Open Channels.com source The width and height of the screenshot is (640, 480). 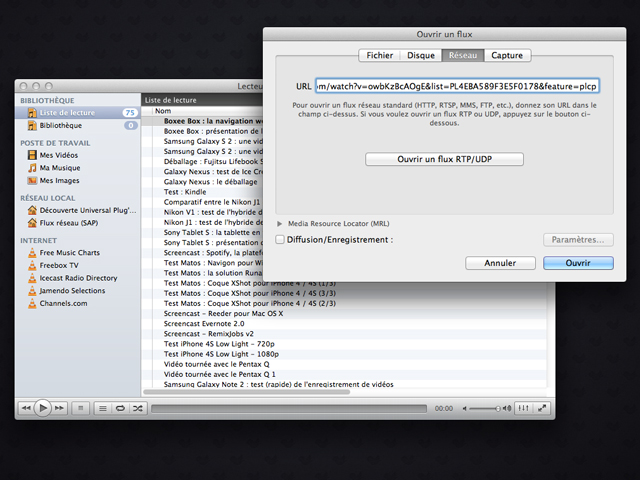point(57,303)
